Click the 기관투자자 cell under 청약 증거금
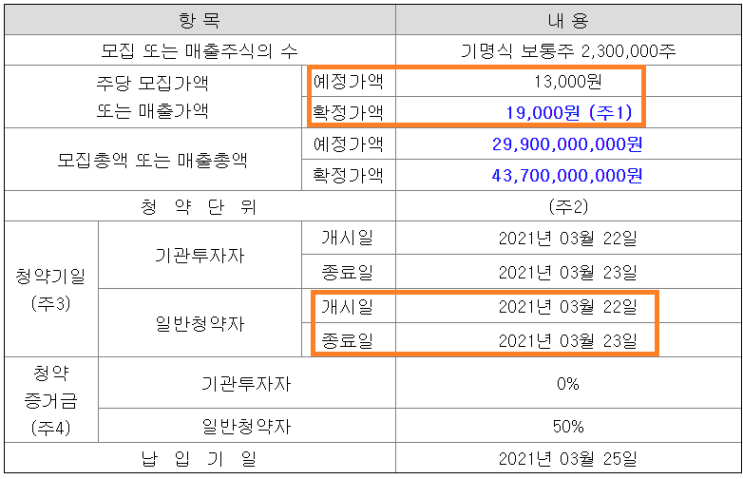This screenshot has height=479, width=743. [246, 383]
